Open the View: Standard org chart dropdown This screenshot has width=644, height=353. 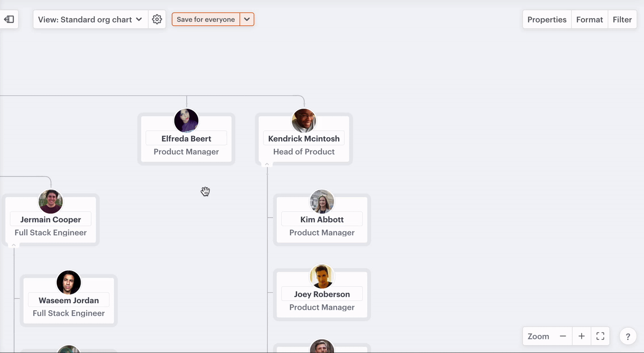coord(91,20)
